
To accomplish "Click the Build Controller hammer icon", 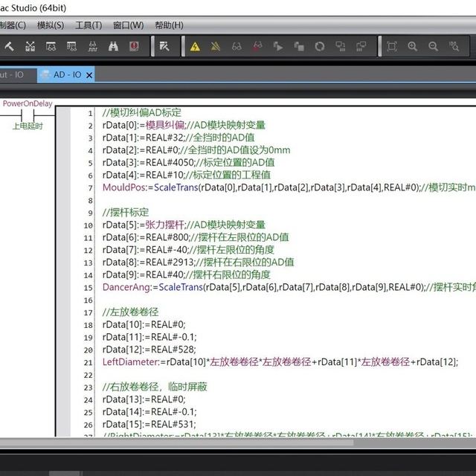I will [x=9, y=46].
